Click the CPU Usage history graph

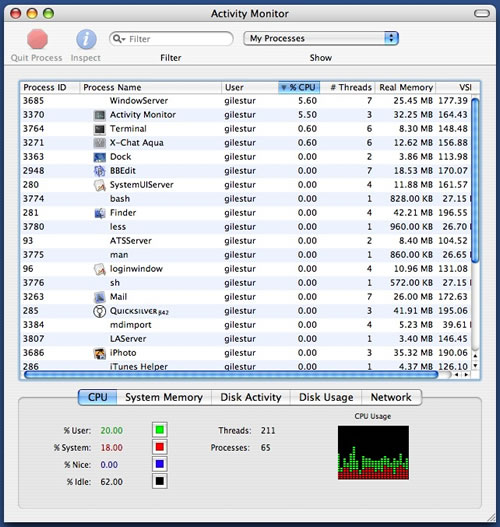[373, 452]
